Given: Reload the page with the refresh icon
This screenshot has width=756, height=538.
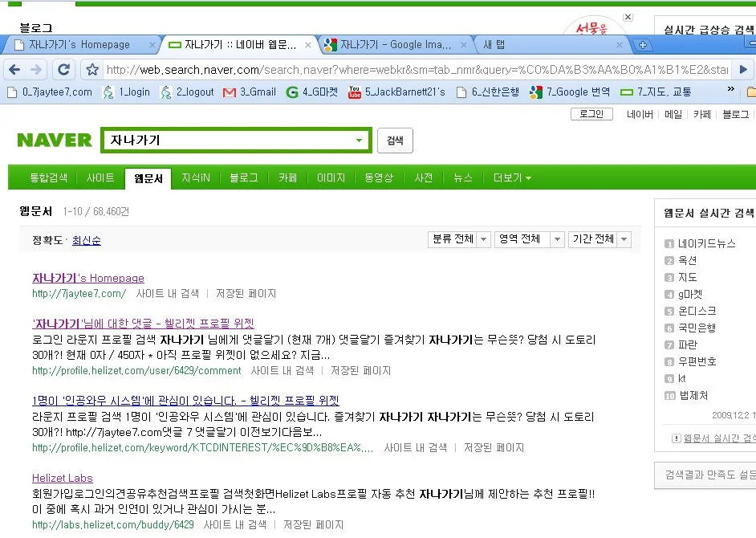Looking at the screenshot, I should pyautogui.click(x=63, y=70).
